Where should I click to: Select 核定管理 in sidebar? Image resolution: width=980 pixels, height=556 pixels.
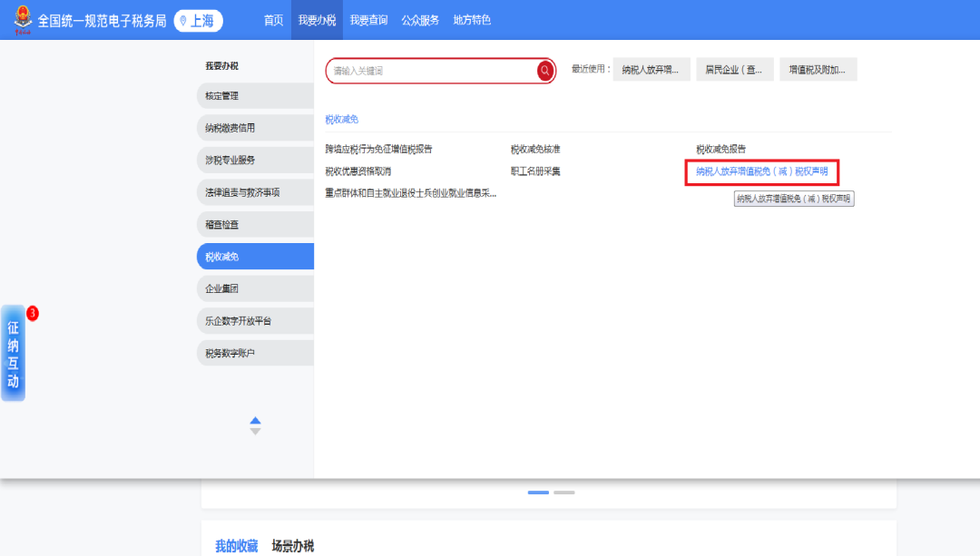pos(255,95)
